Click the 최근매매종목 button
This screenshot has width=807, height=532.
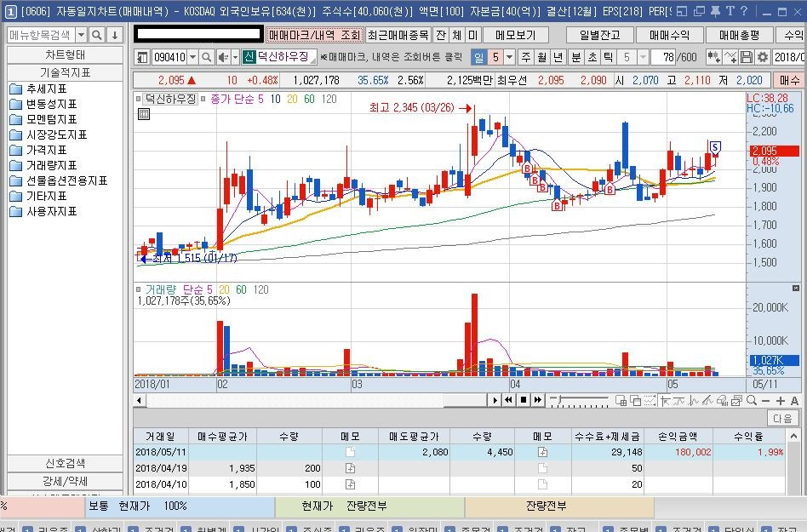coord(398,35)
